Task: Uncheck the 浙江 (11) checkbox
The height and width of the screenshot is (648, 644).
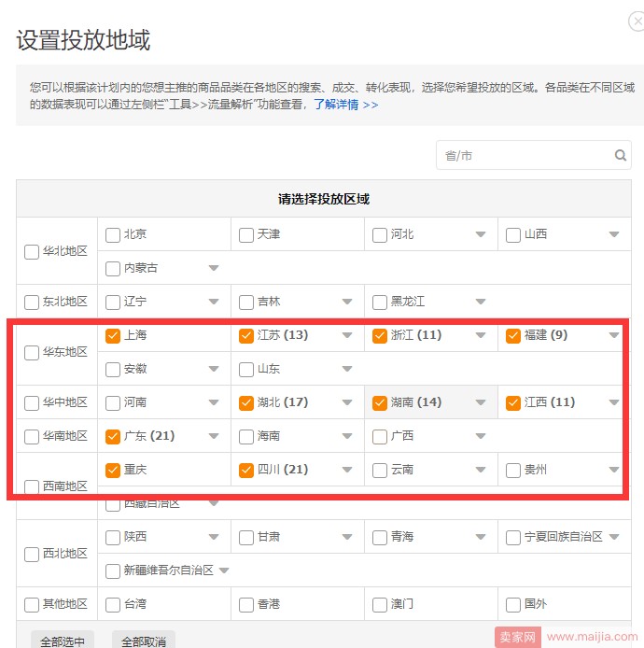Action: (x=380, y=335)
